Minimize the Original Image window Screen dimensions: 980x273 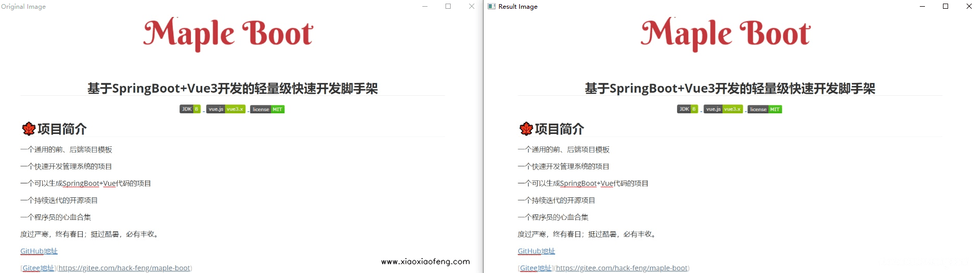425,6
